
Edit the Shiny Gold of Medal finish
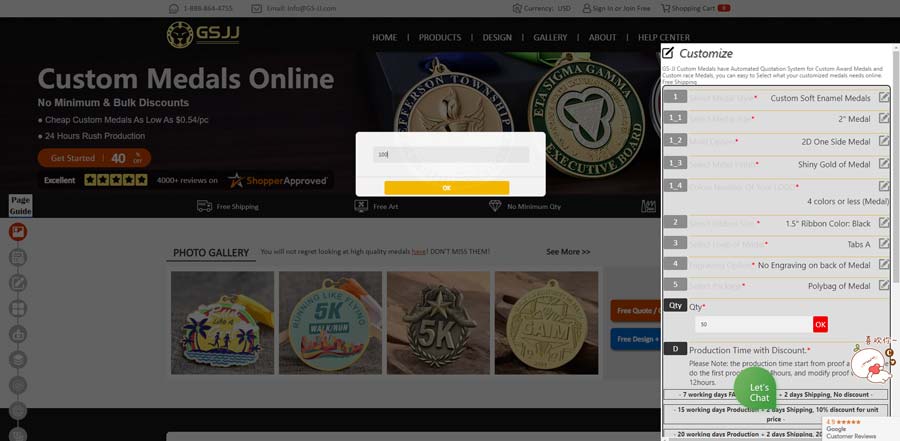click(883, 163)
